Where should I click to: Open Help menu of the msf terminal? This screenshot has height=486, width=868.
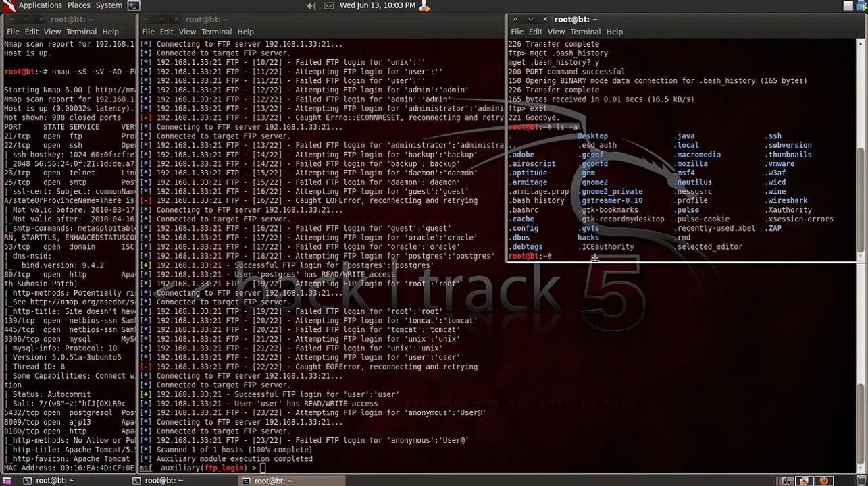[x=245, y=32]
